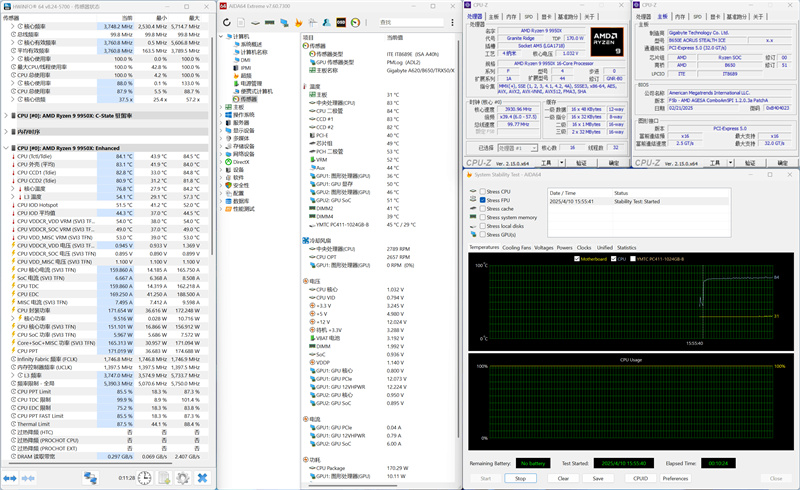Open the Statistics tab

[x=627, y=247]
